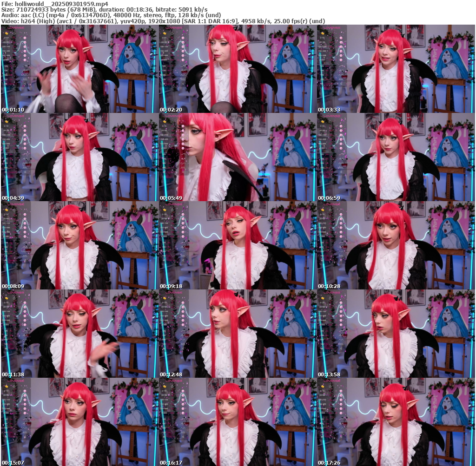This screenshot has width=476, height=466.
Task: Select the thumbnail at 00:09:18
Action: click(238, 245)
